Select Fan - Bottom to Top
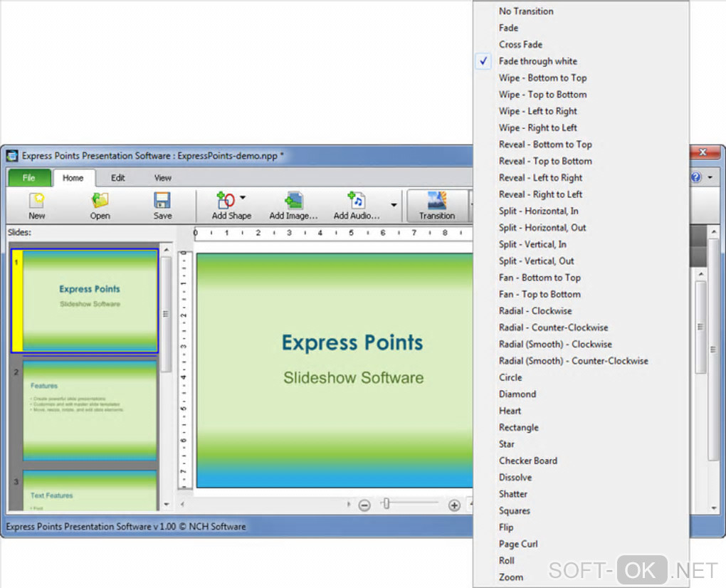This screenshot has height=588, width=726. click(581, 278)
